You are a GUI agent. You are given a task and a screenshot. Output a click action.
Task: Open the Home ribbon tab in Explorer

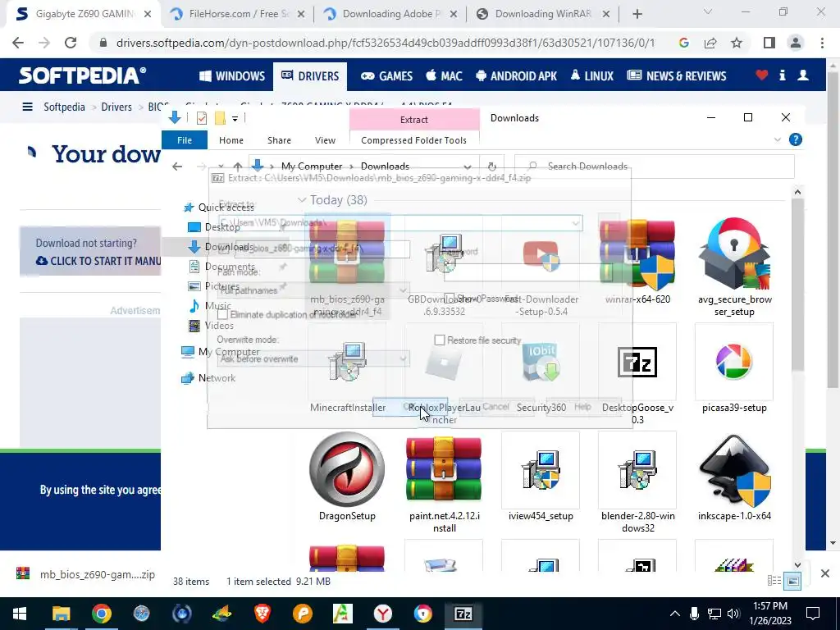coord(231,140)
